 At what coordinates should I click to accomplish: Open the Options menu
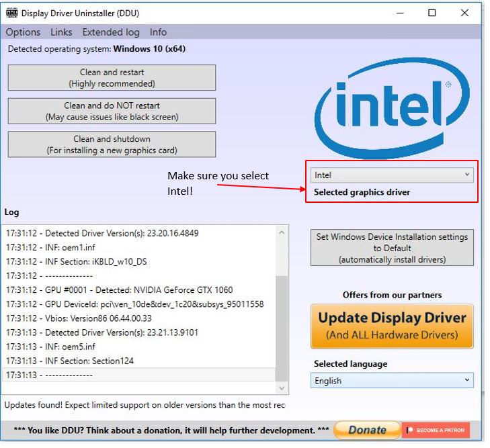pyautogui.click(x=23, y=32)
